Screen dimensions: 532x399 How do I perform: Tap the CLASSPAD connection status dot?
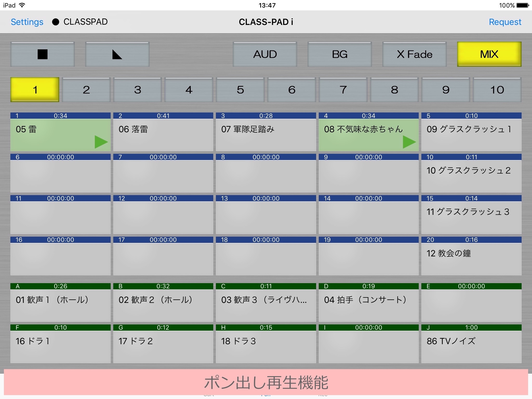pyautogui.click(x=56, y=22)
